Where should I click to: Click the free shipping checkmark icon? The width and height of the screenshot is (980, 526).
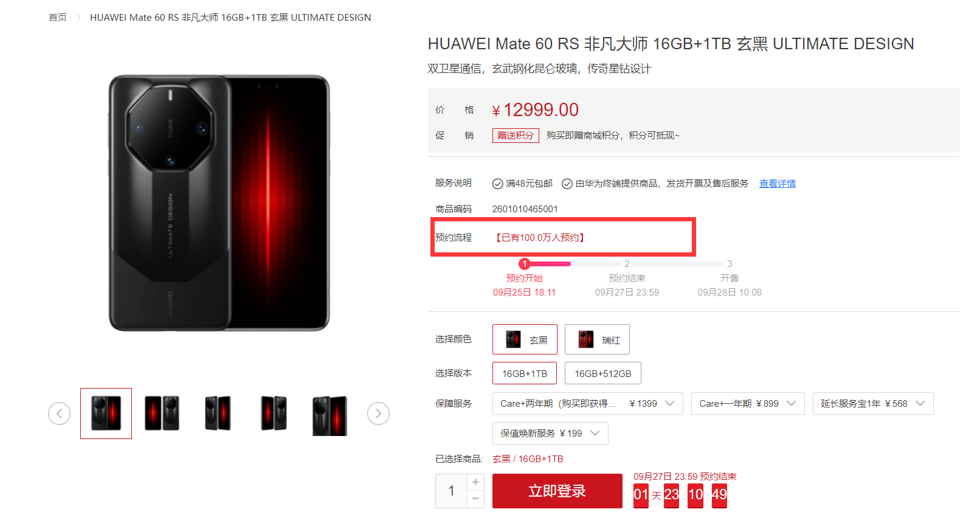pos(498,184)
